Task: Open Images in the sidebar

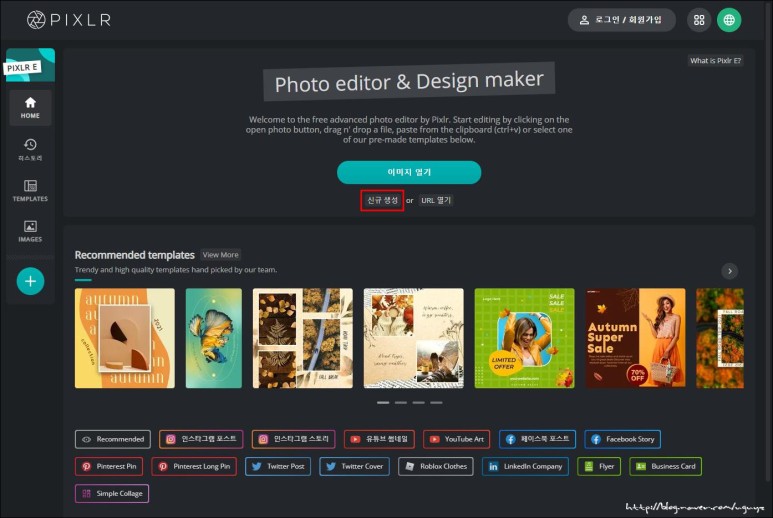Action: [x=30, y=231]
